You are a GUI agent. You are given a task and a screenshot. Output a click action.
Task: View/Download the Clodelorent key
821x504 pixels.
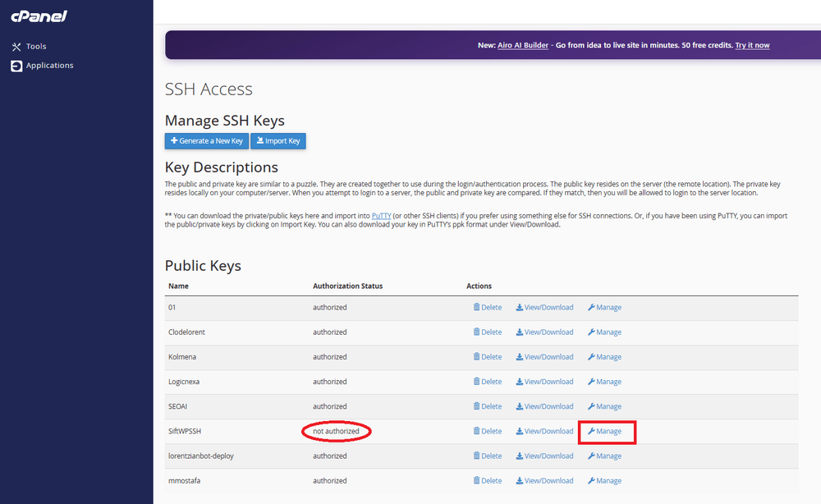pyautogui.click(x=544, y=332)
